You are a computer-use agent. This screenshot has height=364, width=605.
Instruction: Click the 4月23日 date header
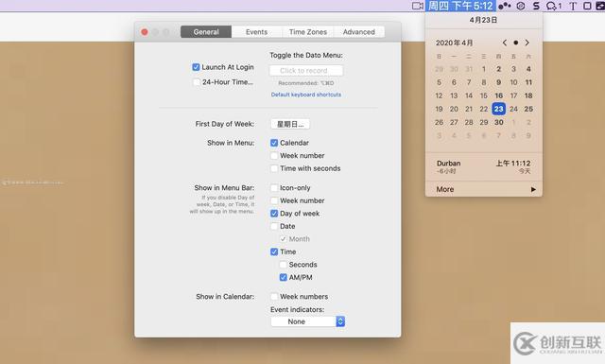pos(483,20)
